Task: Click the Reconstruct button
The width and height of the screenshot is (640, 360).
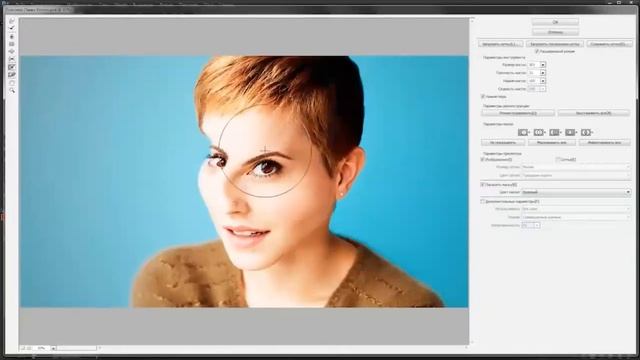Action: click(518, 113)
